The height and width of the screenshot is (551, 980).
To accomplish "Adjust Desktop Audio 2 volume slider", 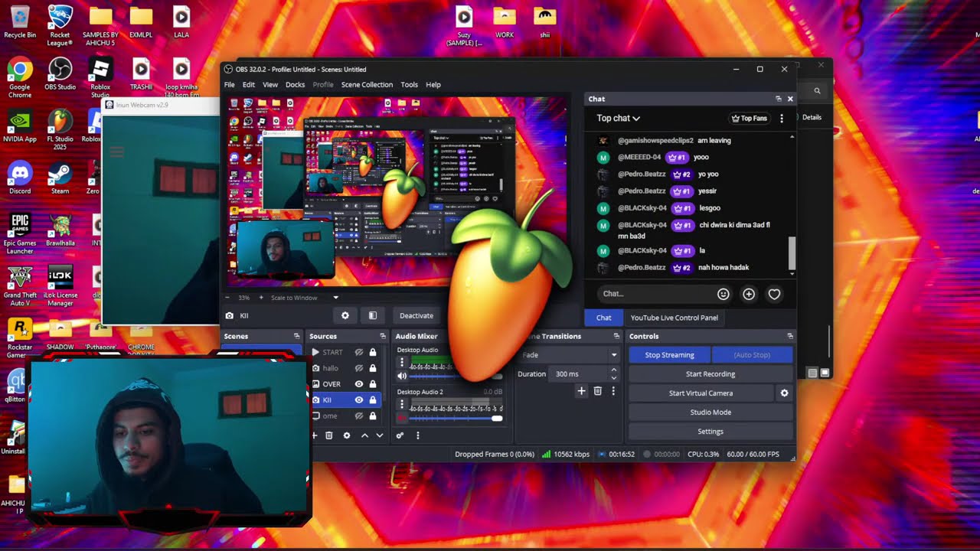I will tap(456, 419).
